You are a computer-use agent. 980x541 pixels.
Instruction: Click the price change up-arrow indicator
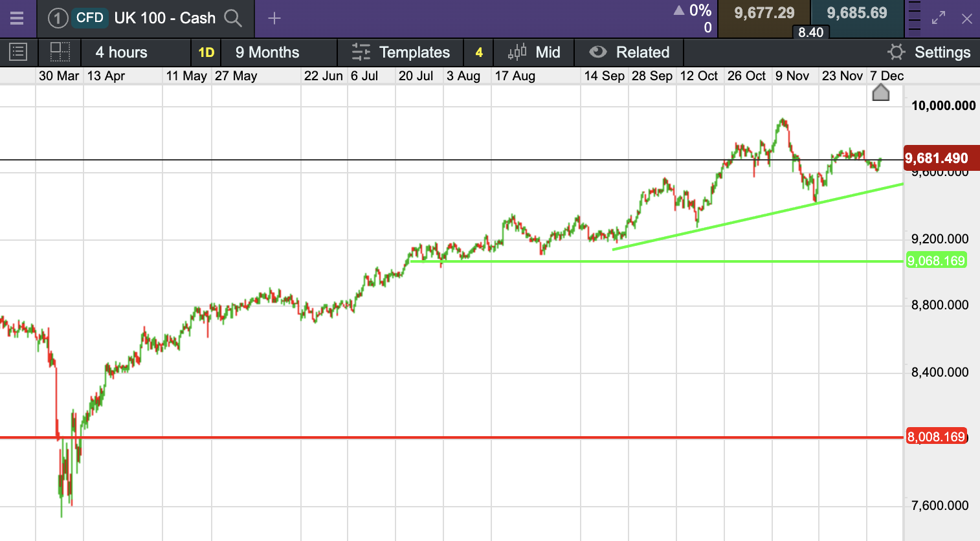(x=679, y=10)
